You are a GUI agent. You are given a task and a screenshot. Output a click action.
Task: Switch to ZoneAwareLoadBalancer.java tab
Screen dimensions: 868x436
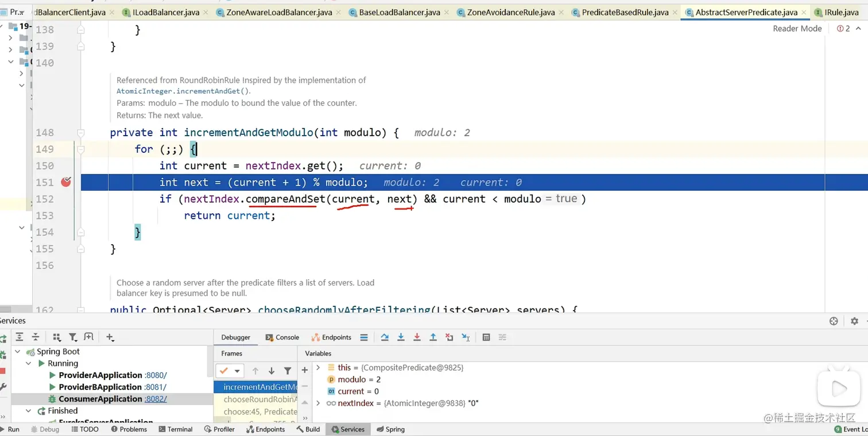278,12
